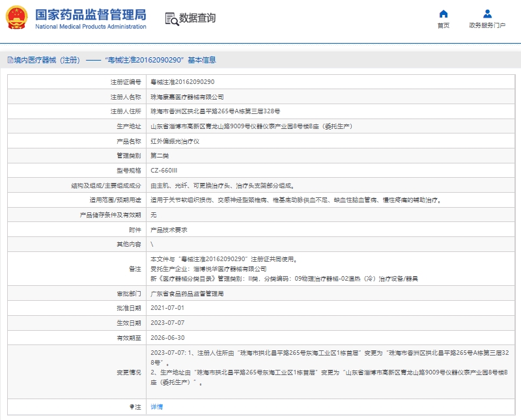The height and width of the screenshot is (420, 521).
Task: Click the 数据查询 heading text
Action: (x=197, y=18)
